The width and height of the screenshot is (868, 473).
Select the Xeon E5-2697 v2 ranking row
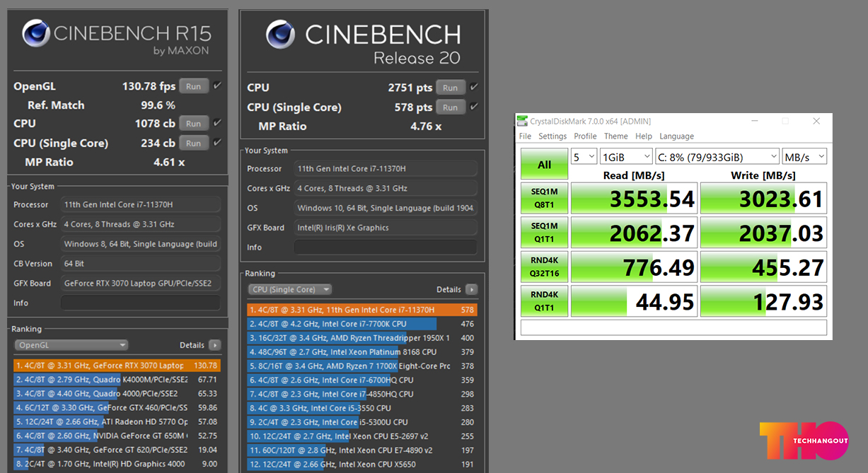(x=362, y=436)
